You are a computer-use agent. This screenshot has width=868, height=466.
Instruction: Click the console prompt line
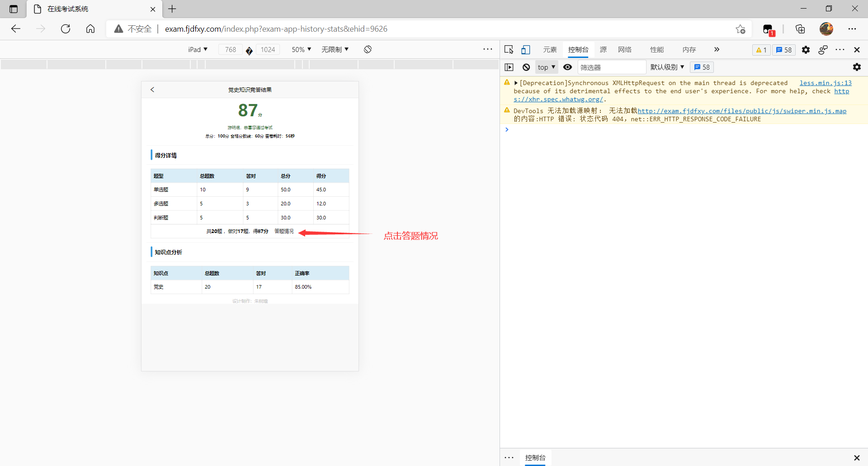tap(684, 130)
